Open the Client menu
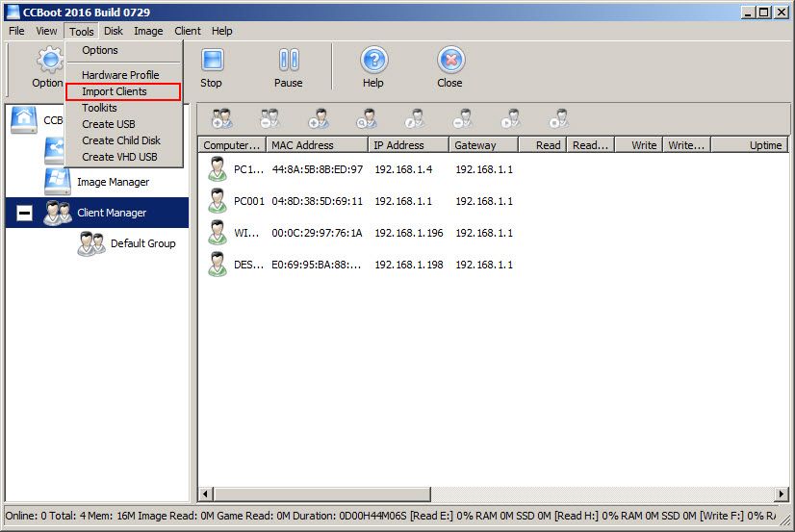Image resolution: width=795 pixels, height=532 pixels. pos(188,31)
